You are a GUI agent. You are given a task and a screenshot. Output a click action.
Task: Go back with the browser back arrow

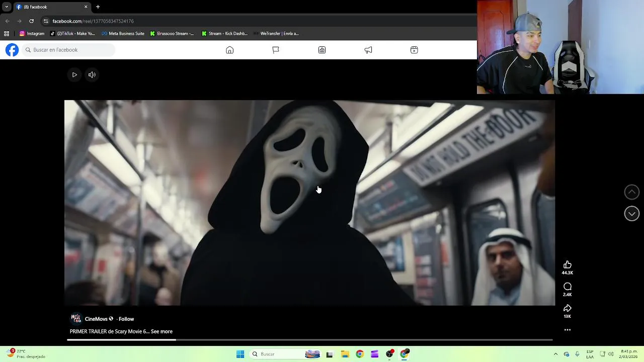7,21
